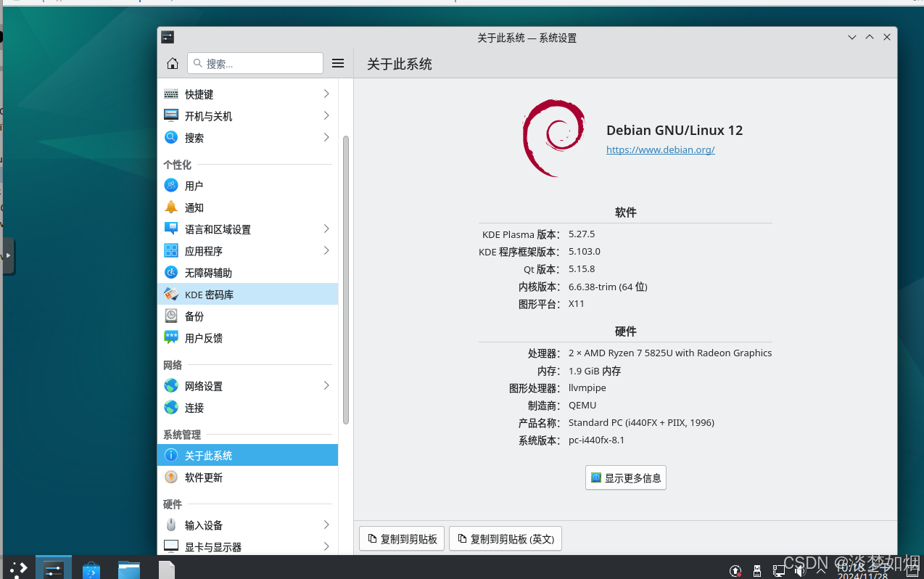Image resolution: width=924 pixels, height=579 pixels.
Task: Open the https://www.debian.org/ link
Action: 661,149
